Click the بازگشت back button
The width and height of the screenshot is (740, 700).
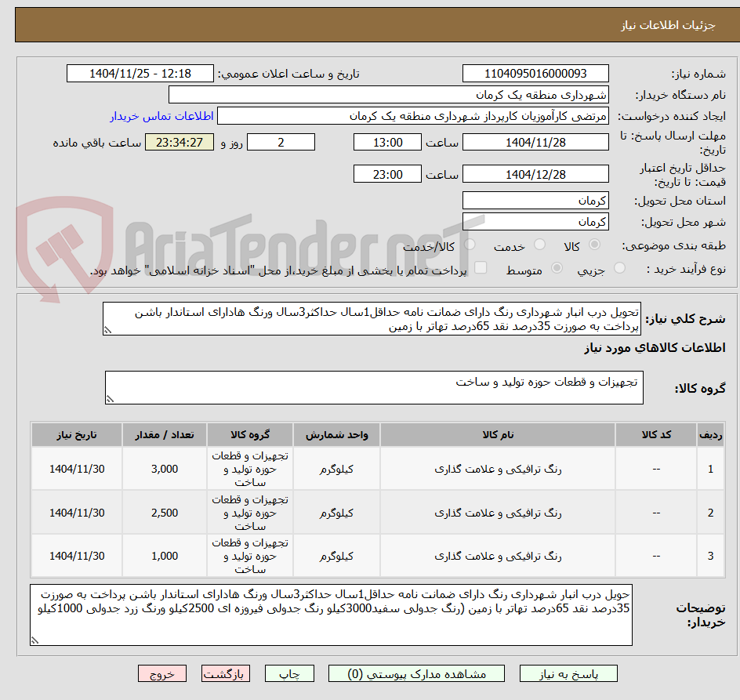pos(226,673)
